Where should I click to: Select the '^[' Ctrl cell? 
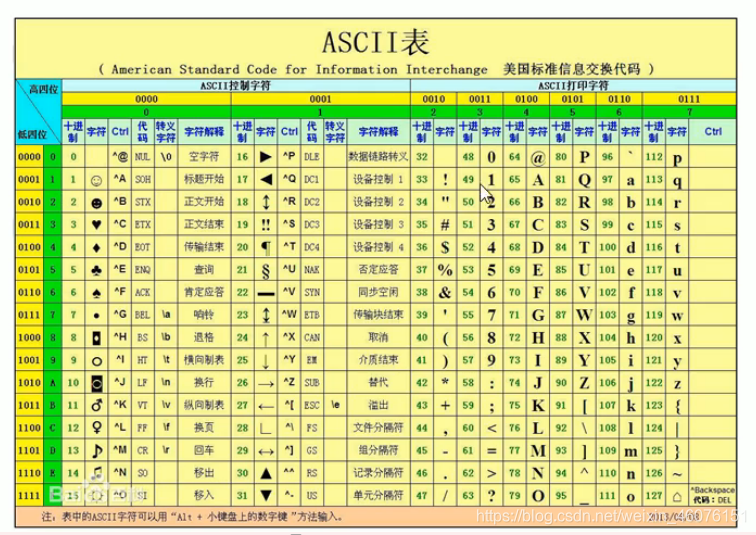(x=289, y=405)
